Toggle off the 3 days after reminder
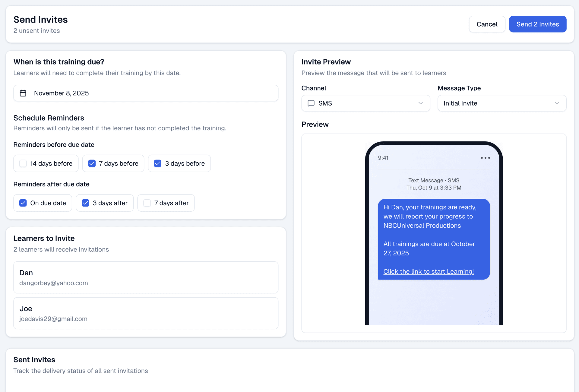 86,203
